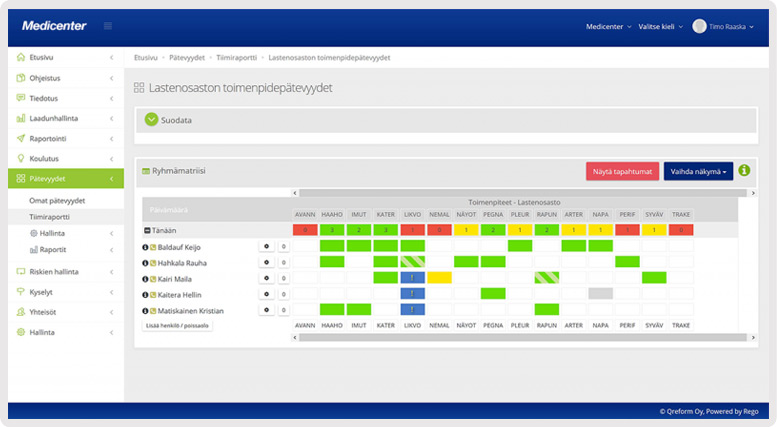Click the user avatar of Timo Raaska
Viewport: 777px width, 427px height.
(x=699, y=26)
